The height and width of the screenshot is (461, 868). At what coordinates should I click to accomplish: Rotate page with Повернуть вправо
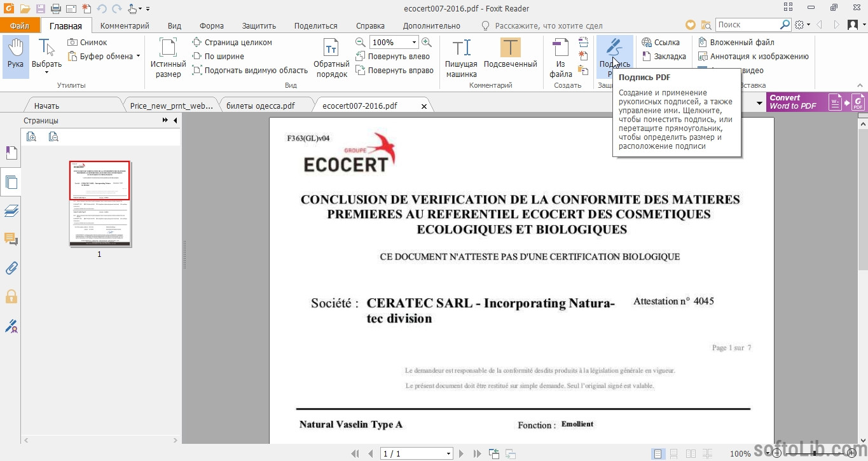coord(394,70)
